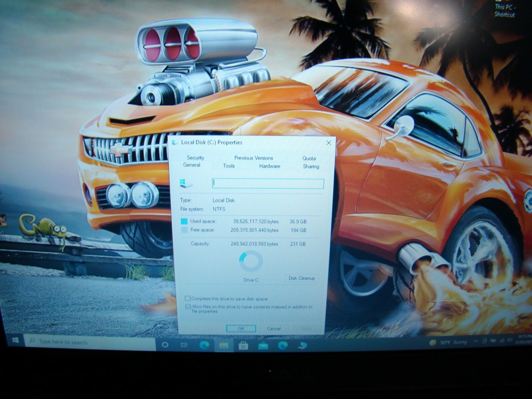This screenshot has height=399, width=532.
Task: Click the 'Drive C:' label under the chart
Action: tap(251, 280)
